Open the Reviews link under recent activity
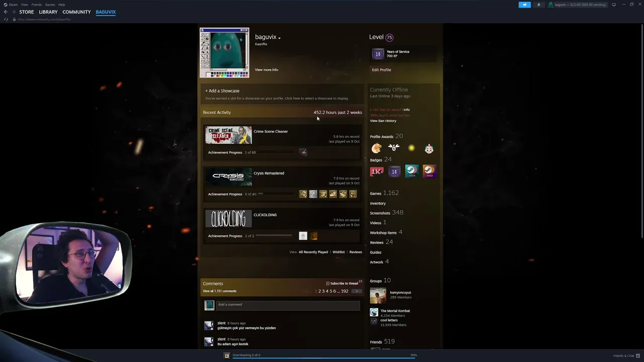 pos(356,252)
